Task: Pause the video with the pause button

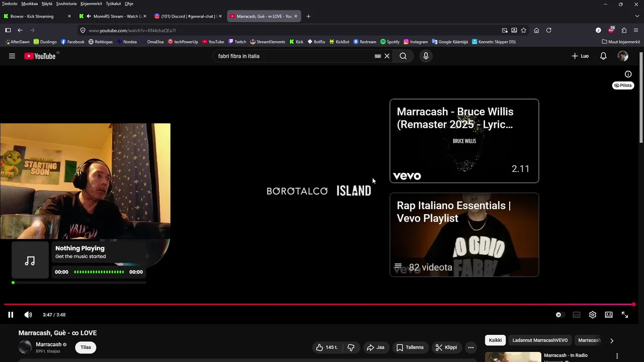Action: coord(11,315)
